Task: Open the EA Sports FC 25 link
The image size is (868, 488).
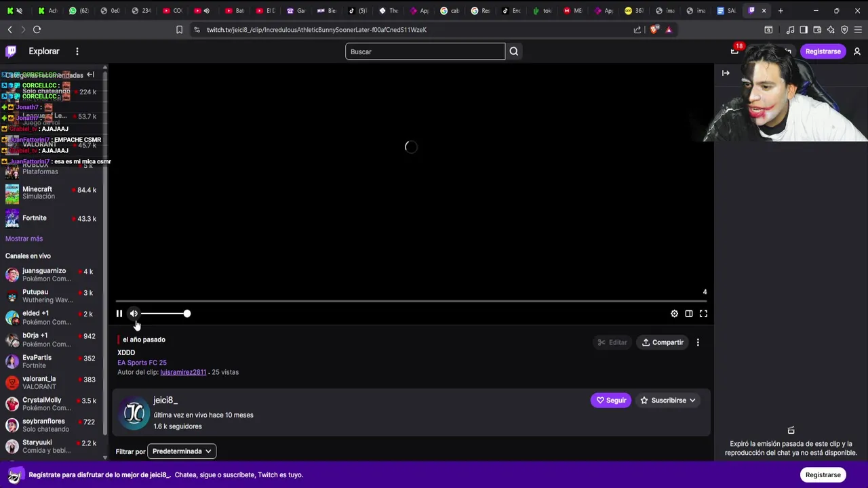Action: point(142,363)
